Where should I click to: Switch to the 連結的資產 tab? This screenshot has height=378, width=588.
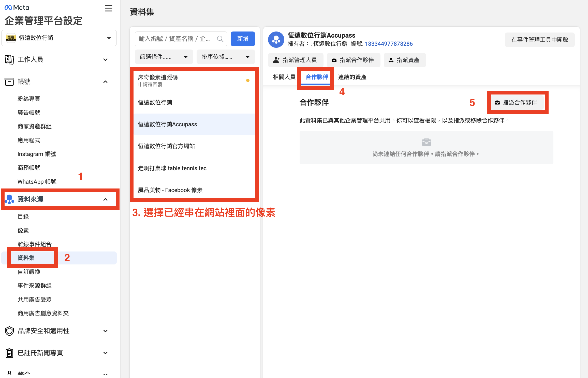(x=352, y=77)
